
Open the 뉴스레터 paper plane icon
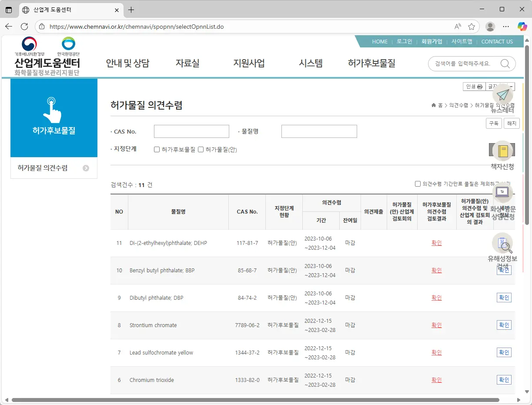pyautogui.click(x=503, y=95)
